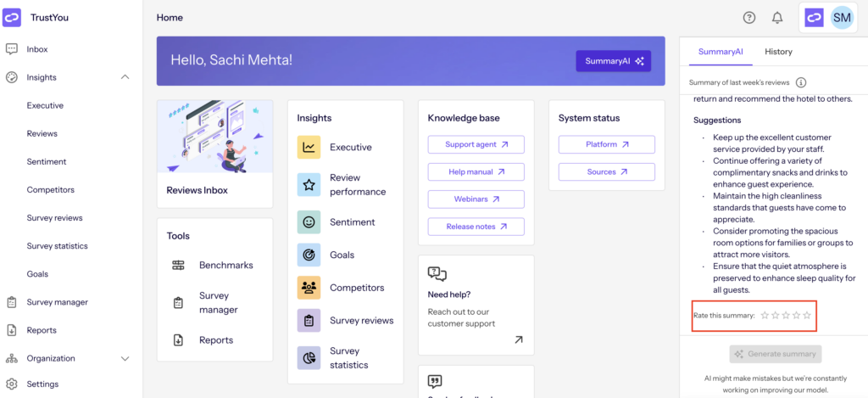Click the Competitors people icon in Insights card

coord(309,288)
